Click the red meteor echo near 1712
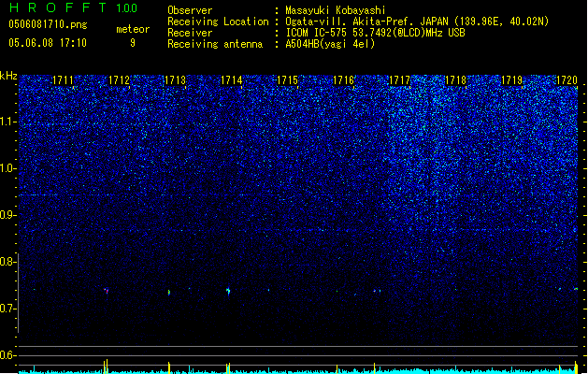 pyautogui.click(x=107, y=291)
